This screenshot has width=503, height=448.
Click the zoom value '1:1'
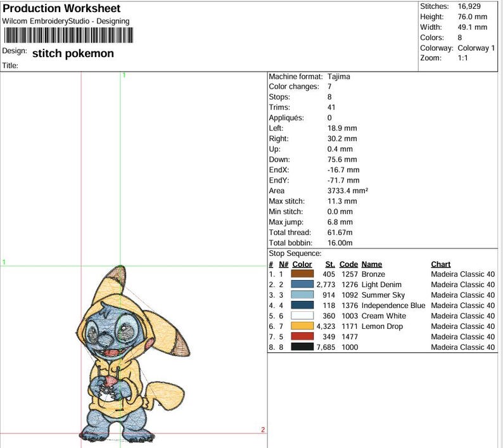pos(462,58)
